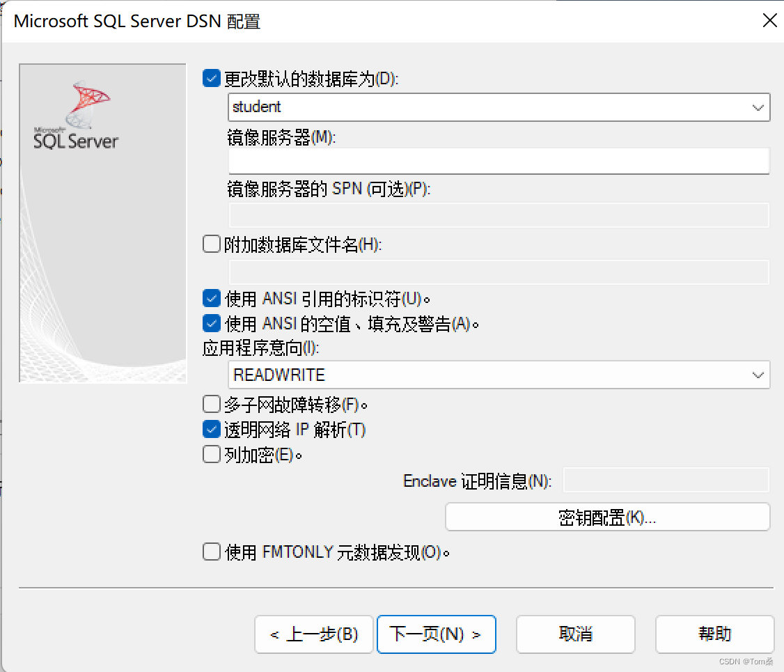Close the Microsoft SQL Server DSN dialog
The image size is (784, 672).
point(769,20)
